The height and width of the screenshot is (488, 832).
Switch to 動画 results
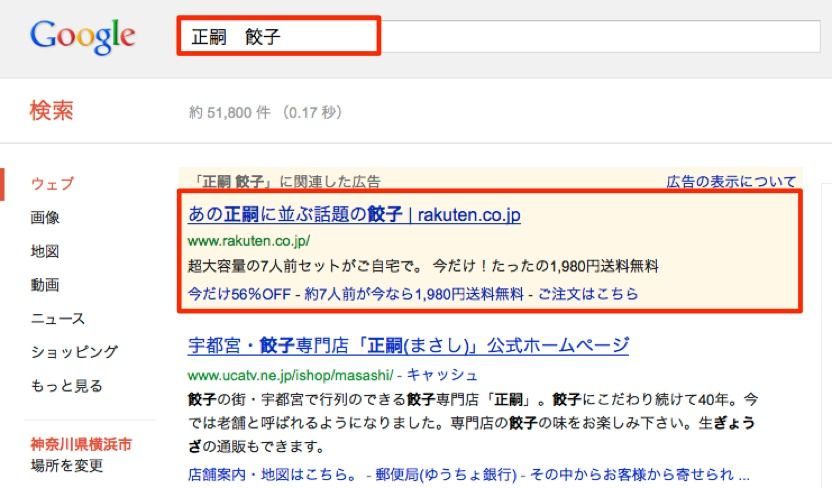45,285
